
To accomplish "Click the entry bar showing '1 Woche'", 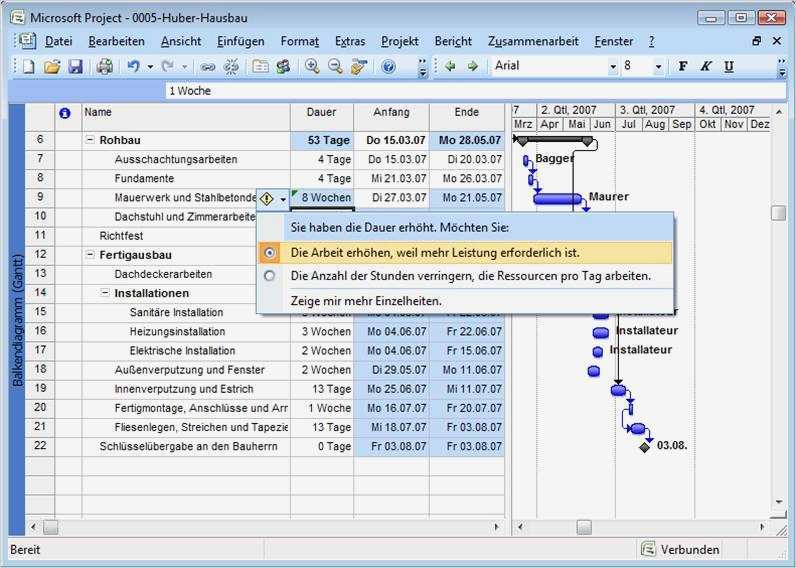I will click(x=475, y=91).
